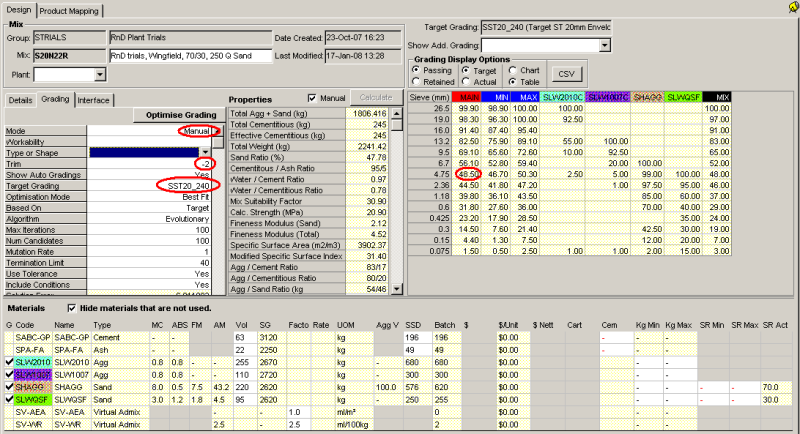Click the yellow icon at top-right corner
This screenshot has height=434, width=800.
(x=794, y=7)
